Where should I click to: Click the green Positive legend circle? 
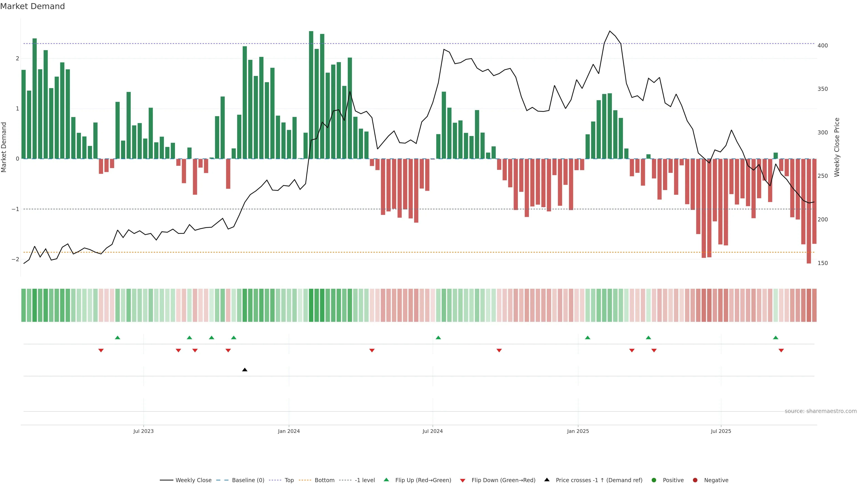(x=654, y=480)
